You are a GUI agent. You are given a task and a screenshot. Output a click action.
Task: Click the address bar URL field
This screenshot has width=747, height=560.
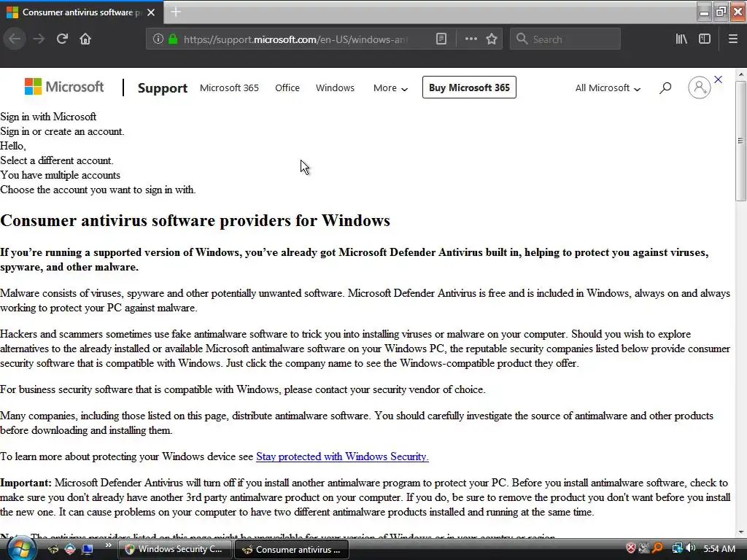point(295,39)
